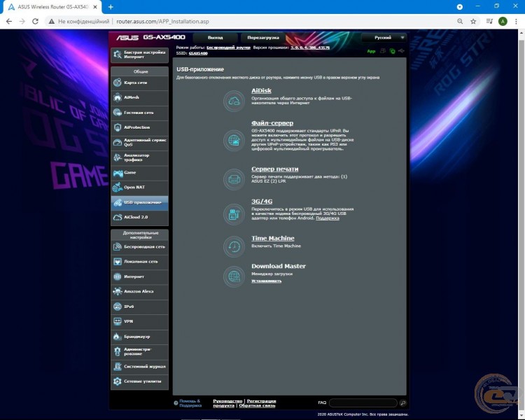Click the Беспроводной роутер mode link
Image resolution: width=525 pixels, height=420 pixels.
[x=228, y=48]
